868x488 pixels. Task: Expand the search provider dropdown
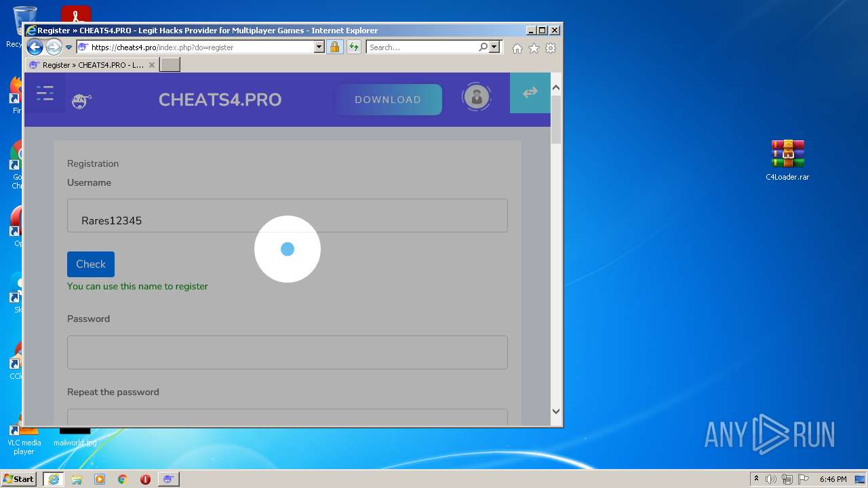(494, 47)
